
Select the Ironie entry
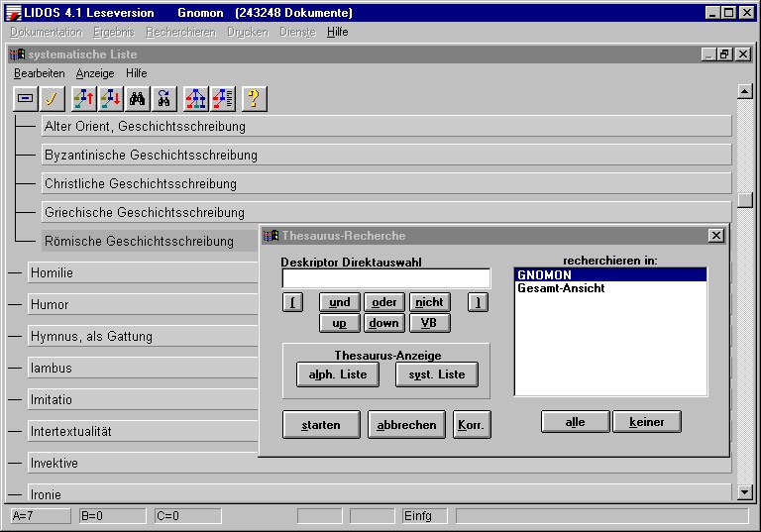pos(380,493)
